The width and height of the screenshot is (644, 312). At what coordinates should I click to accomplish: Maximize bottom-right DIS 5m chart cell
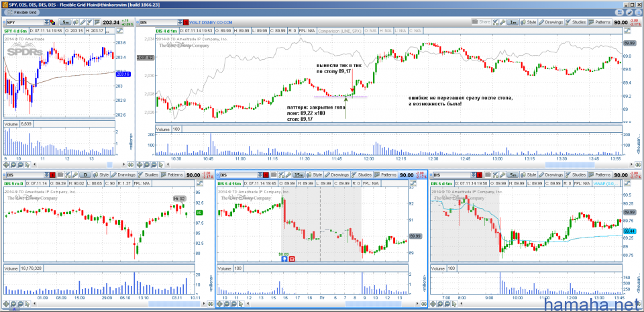pyautogui.click(x=627, y=183)
